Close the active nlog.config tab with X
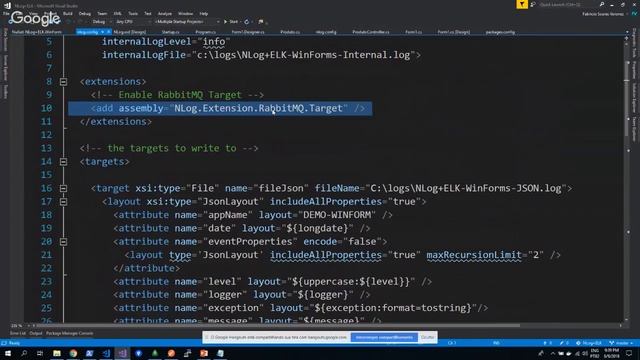Screen dimensions: 640x360 point(109,32)
